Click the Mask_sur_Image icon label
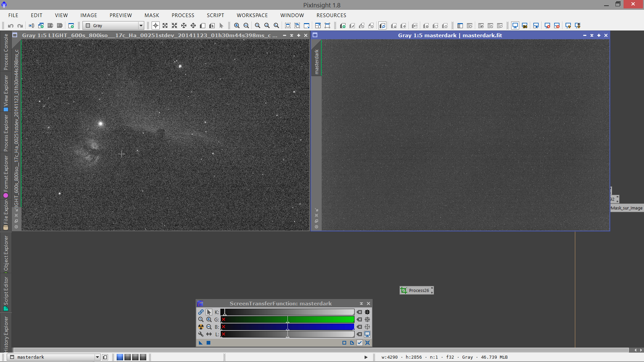This screenshot has height=362, width=644. [626, 208]
